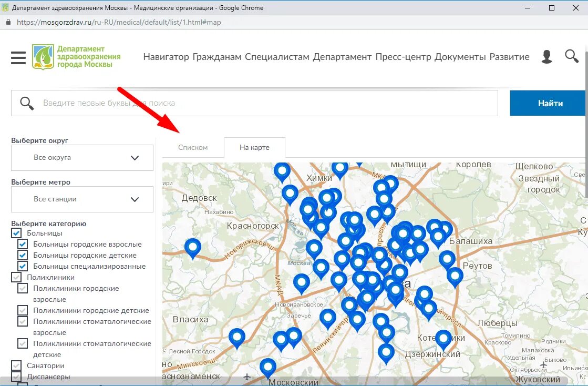Open Пресс-центр menu item
Image resolution: width=588 pixels, height=386 pixels.
click(x=403, y=57)
